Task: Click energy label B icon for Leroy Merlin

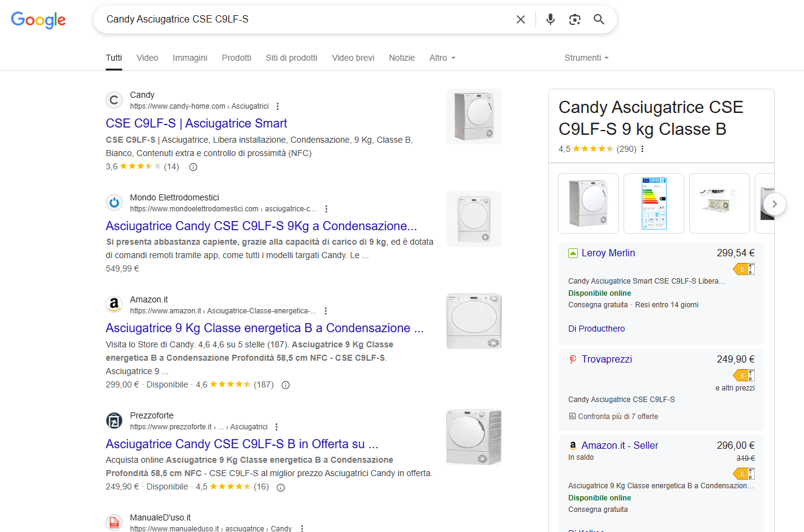Action: (744, 269)
